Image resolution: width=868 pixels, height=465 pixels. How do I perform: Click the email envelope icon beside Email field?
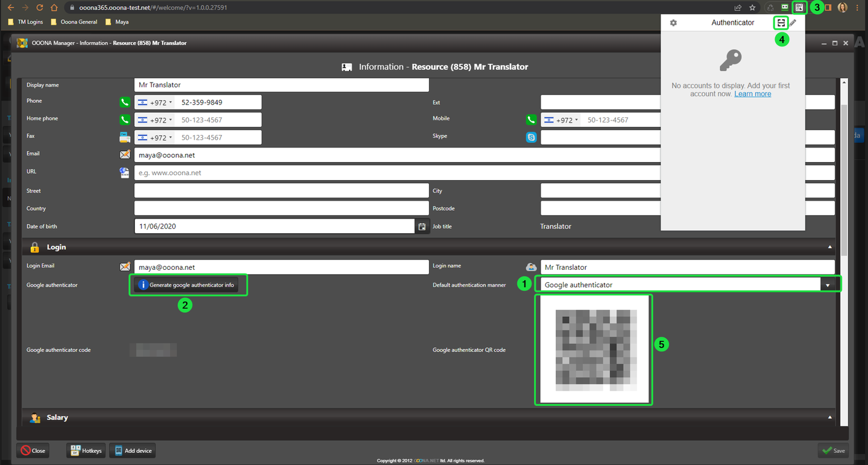[125, 155]
